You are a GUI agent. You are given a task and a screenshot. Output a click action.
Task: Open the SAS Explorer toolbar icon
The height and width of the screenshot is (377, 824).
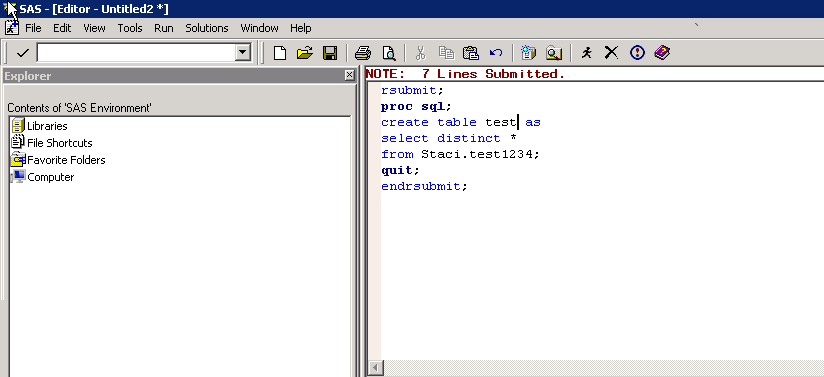point(553,53)
